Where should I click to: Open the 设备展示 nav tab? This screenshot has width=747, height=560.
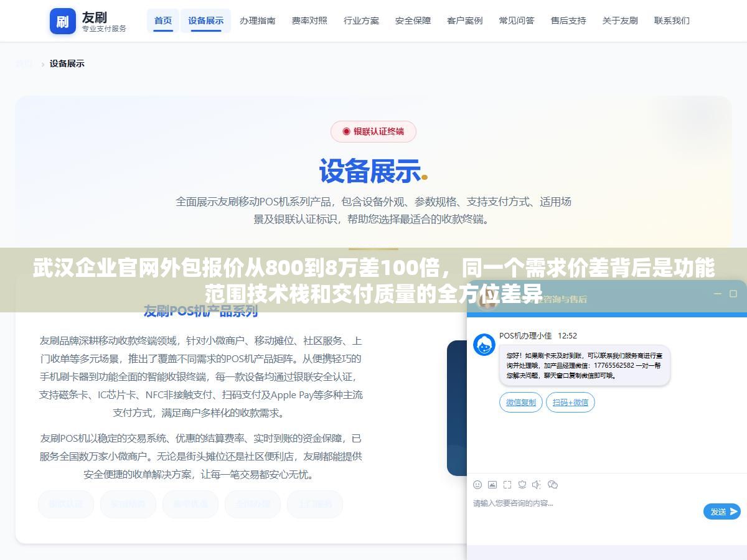[x=206, y=21]
